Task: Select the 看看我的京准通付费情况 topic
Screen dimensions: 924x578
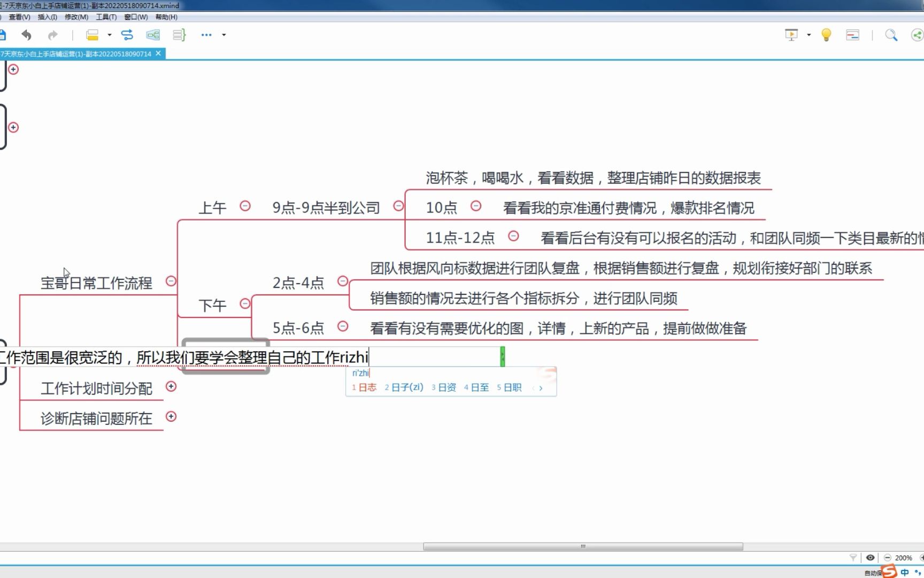Action: pos(628,208)
